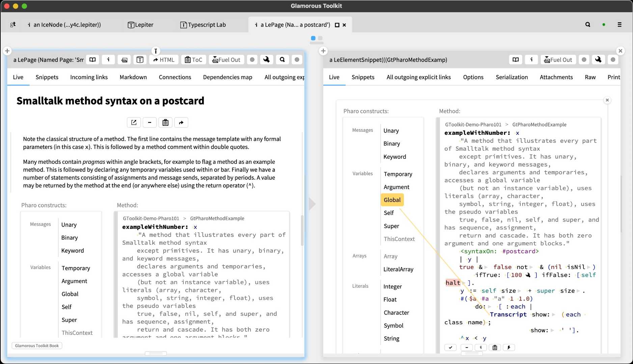The image size is (633, 364).
Task: Click the wrench icon after 100 in the code
Action: tap(528, 275)
